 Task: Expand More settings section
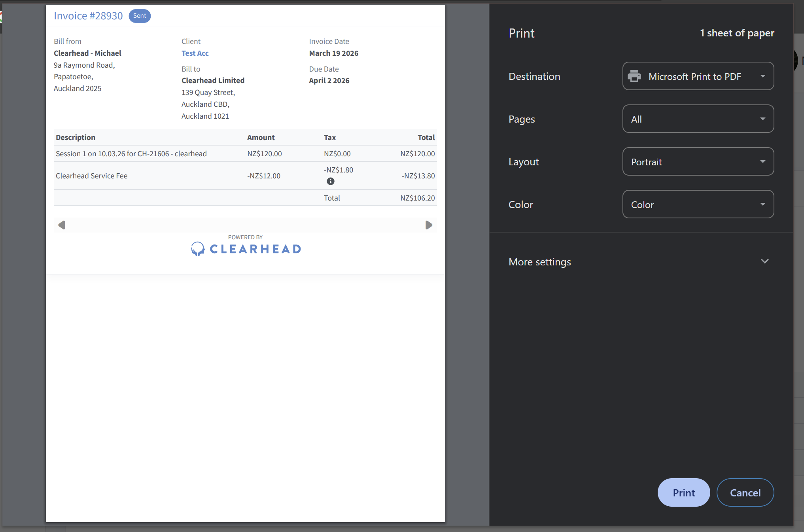tap(540, 262)
